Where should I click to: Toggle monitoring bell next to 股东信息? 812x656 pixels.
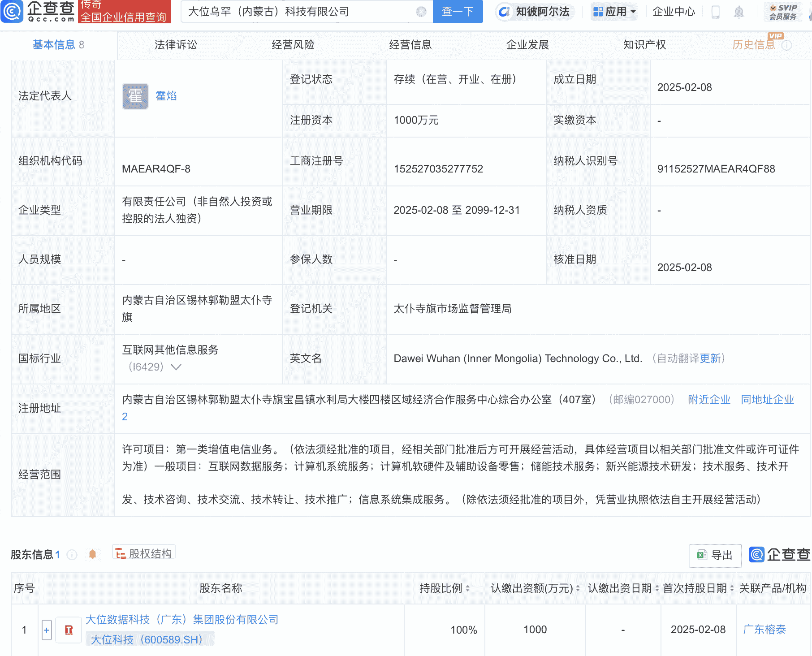tap(93, 554)
